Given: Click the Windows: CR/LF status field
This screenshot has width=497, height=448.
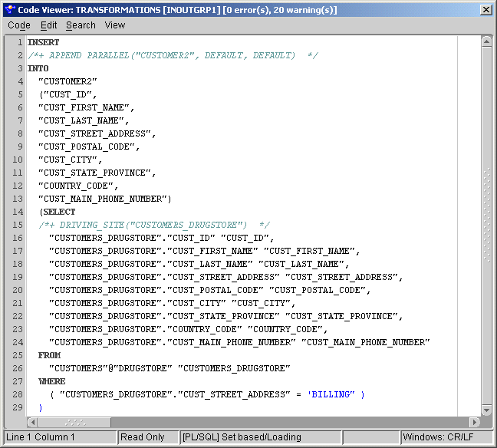Looking at the screenshot, I should [x=446, y=437].
